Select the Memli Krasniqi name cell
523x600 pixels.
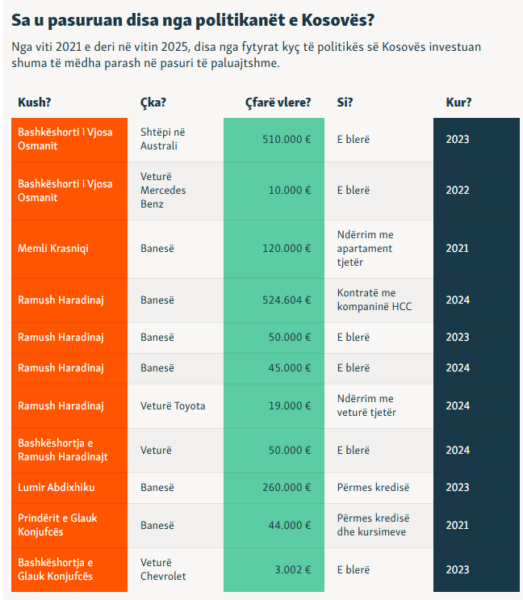(x=69, y=249)
